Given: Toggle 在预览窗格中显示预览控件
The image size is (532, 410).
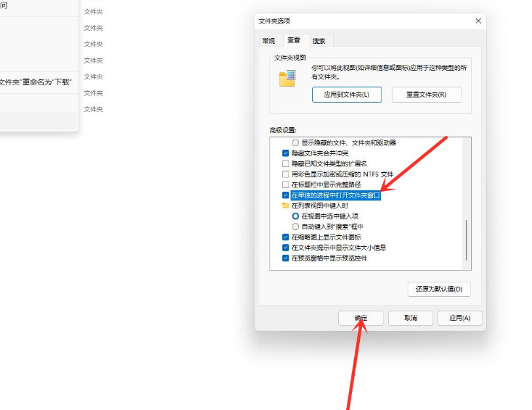Looking at the screenshot, I should (285, 257).
